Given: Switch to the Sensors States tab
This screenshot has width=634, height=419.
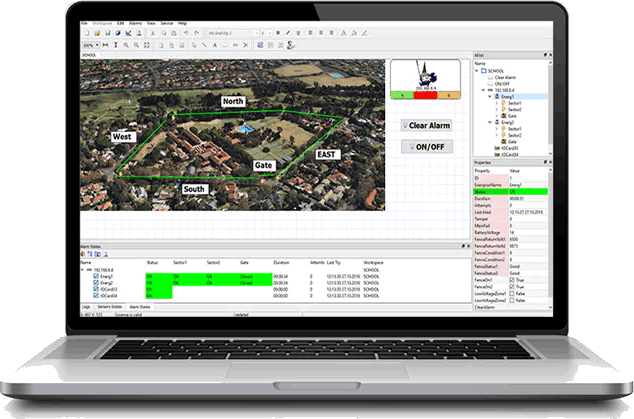Looking at the screenshot, I should pyautogui.click(x=109, y=307).
